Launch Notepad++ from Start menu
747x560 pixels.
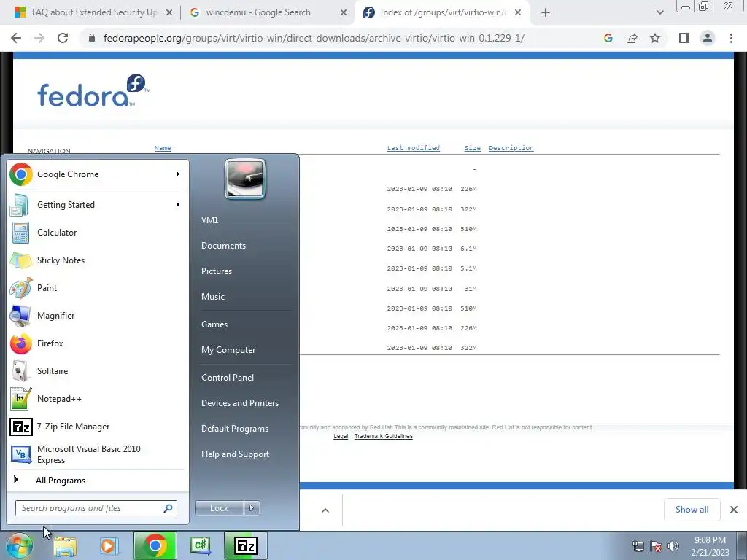[x=97, y=399]
